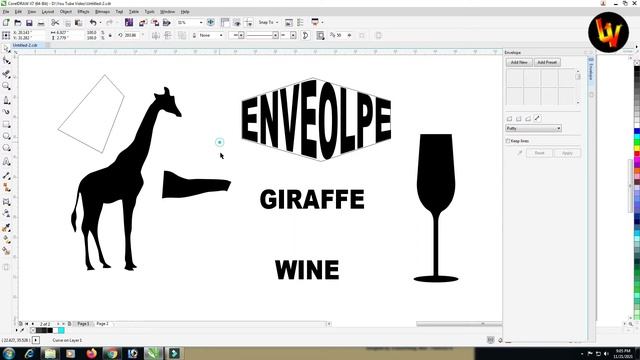This screenshot has height=360, width=640.
Task: Toggle the Show guidelines icon in the toolbar
Action: [248, 22]
